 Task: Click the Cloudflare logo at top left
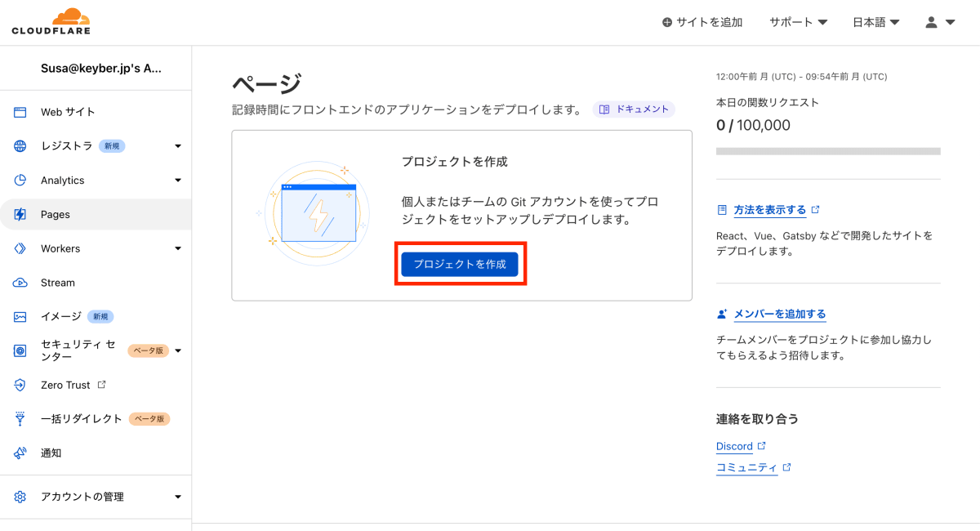tap(51, 21)
